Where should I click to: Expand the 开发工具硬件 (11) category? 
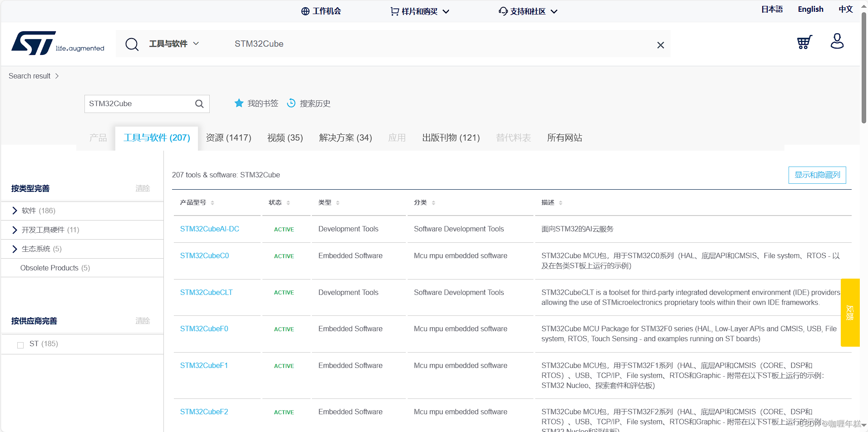pos(15,230)
